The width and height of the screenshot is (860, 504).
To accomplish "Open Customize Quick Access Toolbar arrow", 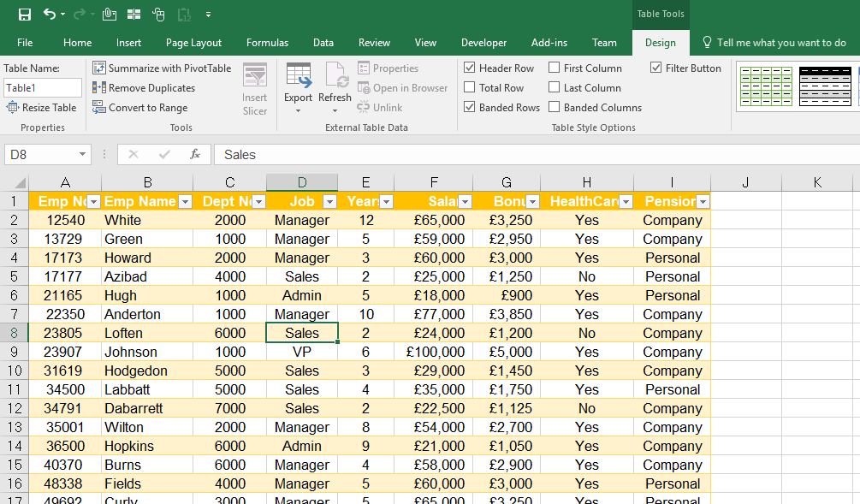I will click(x=209, y=15).
